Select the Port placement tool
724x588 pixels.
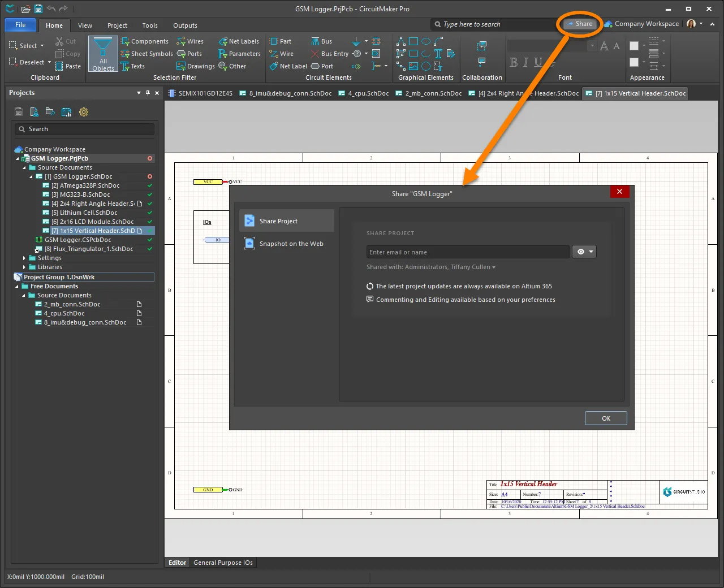click(322, 66)
